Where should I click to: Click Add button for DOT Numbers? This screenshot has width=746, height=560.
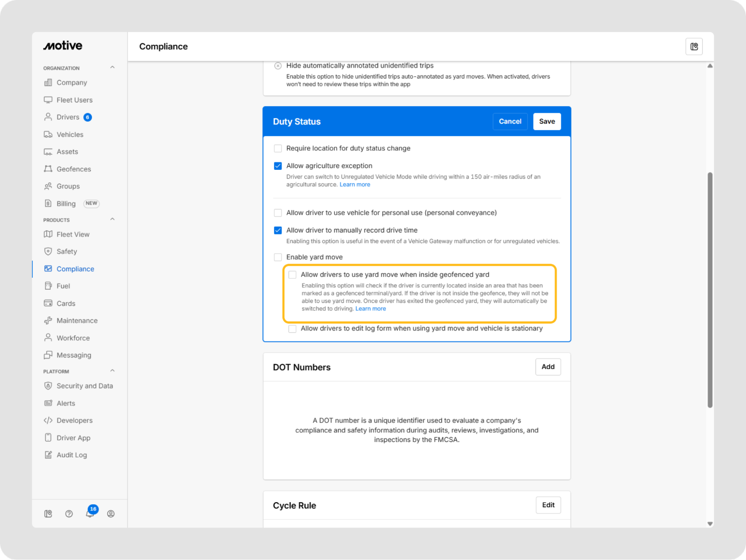(x=547, y=367)
